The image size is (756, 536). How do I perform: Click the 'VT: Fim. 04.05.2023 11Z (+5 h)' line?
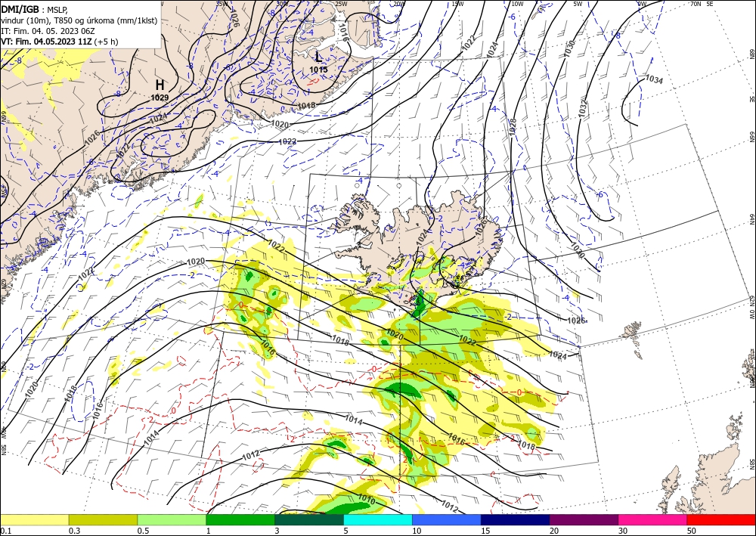pyautogui.click(x=59, y=42)
